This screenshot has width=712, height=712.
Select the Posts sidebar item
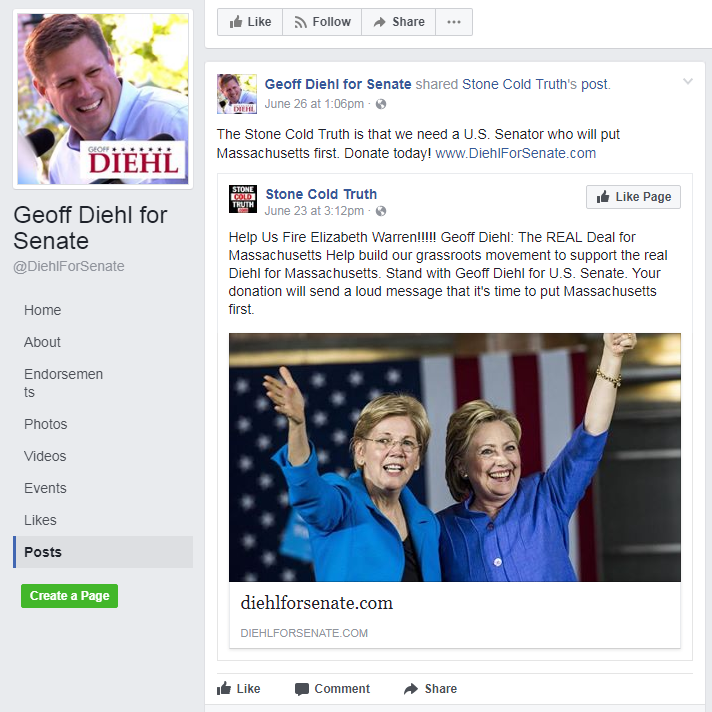pyautogui.click(x=103, y=552)
